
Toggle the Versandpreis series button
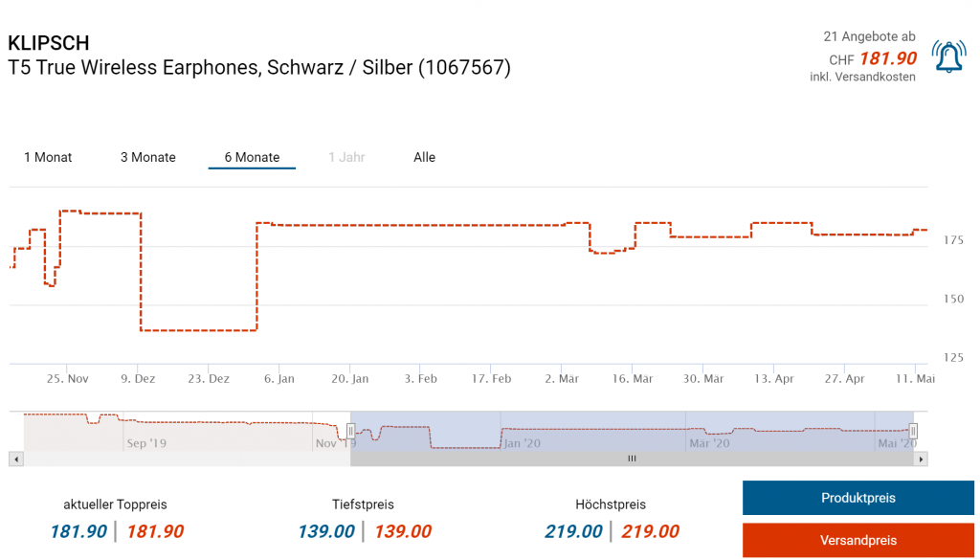(x=857, y=540)
